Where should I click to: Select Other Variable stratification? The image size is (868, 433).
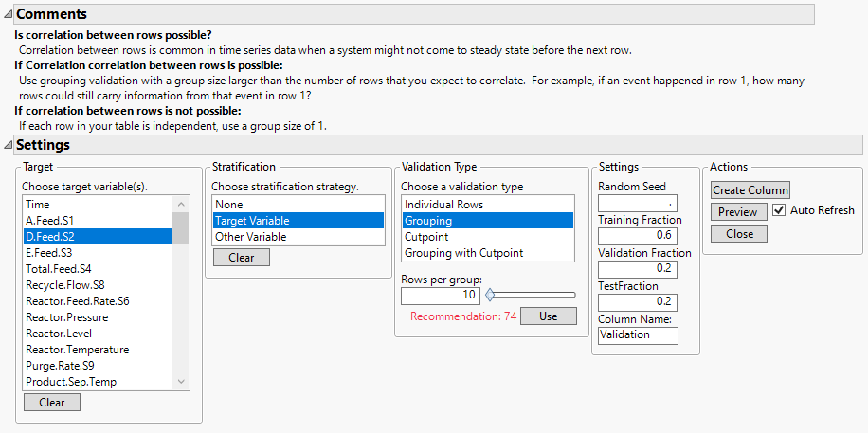251,237
